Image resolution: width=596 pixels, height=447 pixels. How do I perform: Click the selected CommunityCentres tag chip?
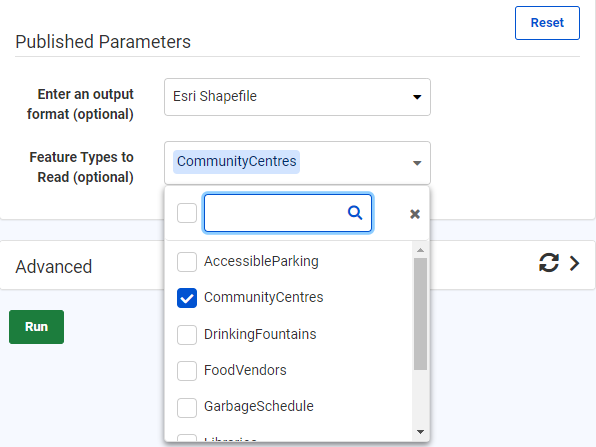236,162
